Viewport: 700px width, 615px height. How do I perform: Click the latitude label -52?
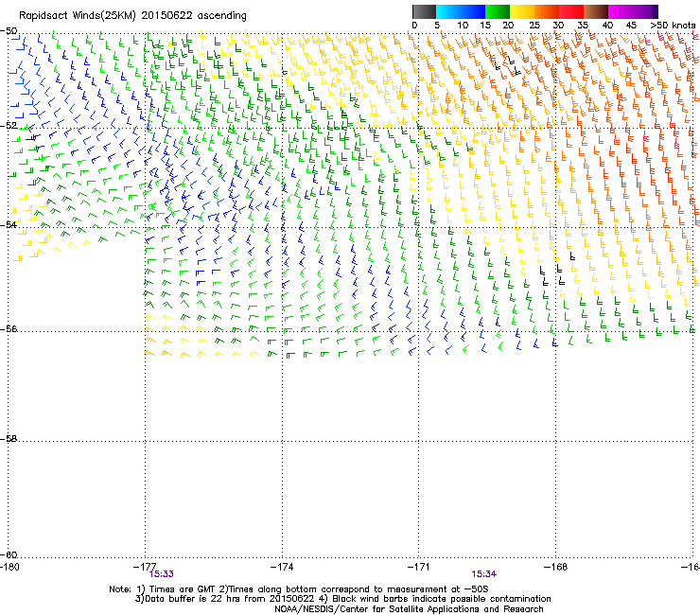coord(9,126)
